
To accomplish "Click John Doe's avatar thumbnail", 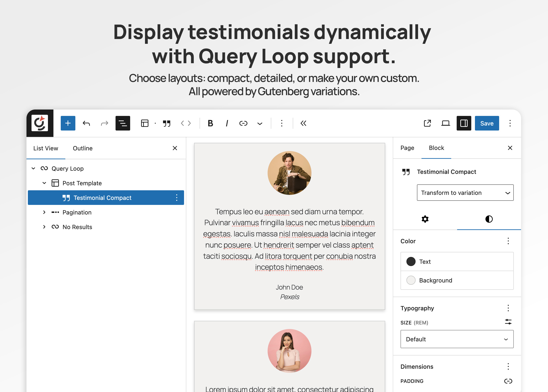I will coord(289,172).
